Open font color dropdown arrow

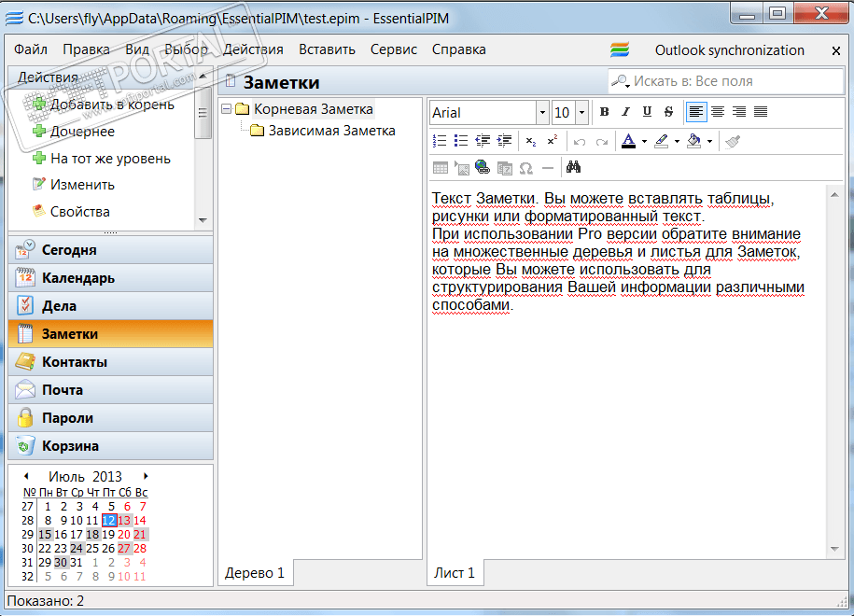(x=644, y=142)
